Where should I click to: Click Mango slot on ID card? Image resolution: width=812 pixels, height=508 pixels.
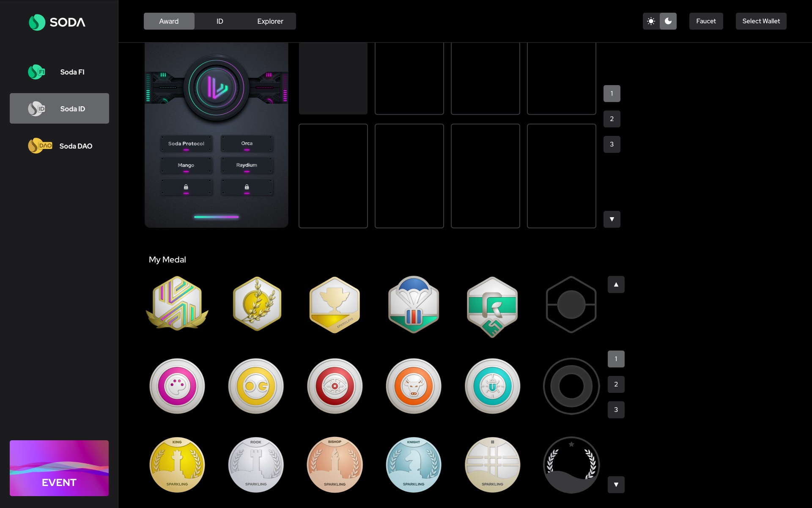tap(186, 166)
